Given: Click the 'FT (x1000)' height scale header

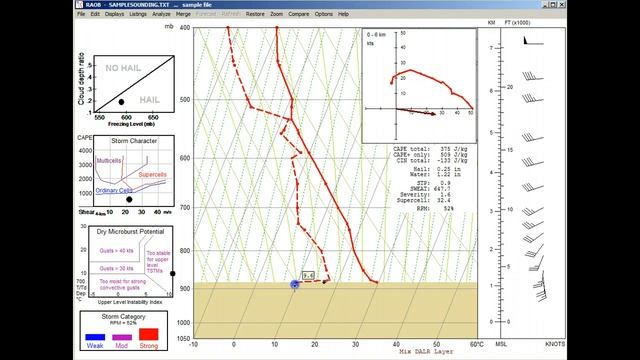Looking at the screenshot, I should 518,23.
